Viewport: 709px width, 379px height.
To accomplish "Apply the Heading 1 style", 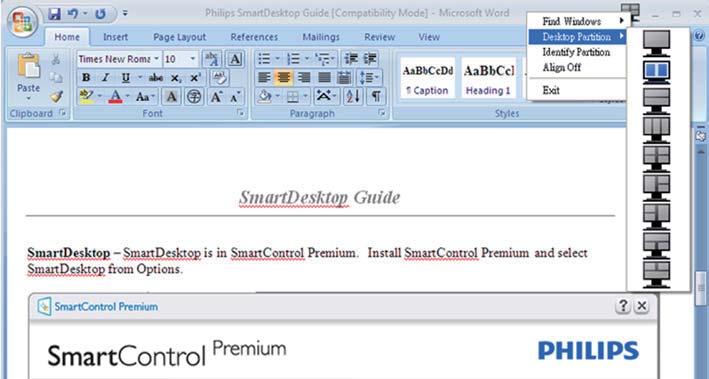I will (x=489, y=78).
